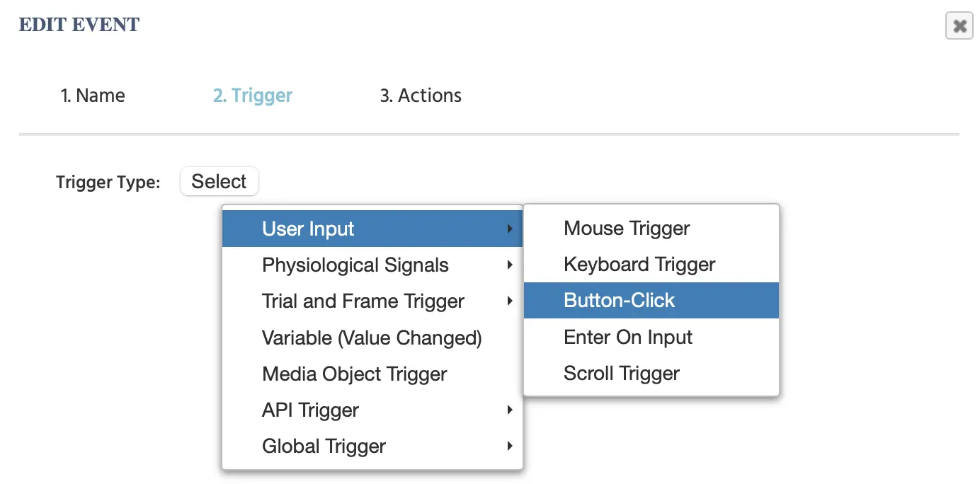Screen dimensions: 980x484
Task: Select Variable (Value Changed) trigger
Action: click(372, 338)
